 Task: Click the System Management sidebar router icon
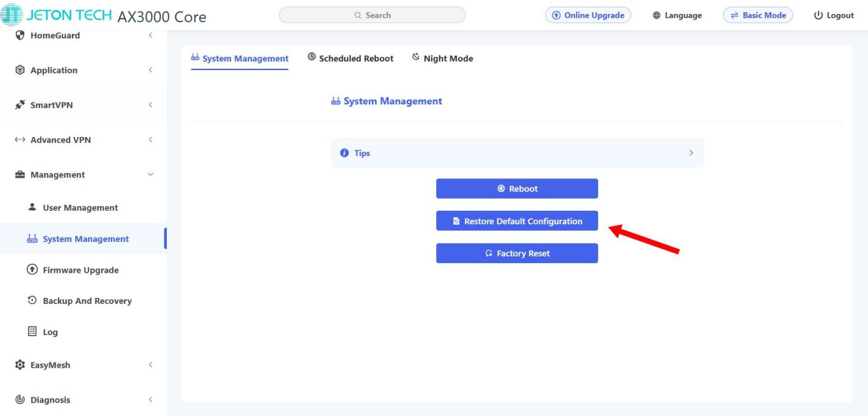click(x=32, y=239)
